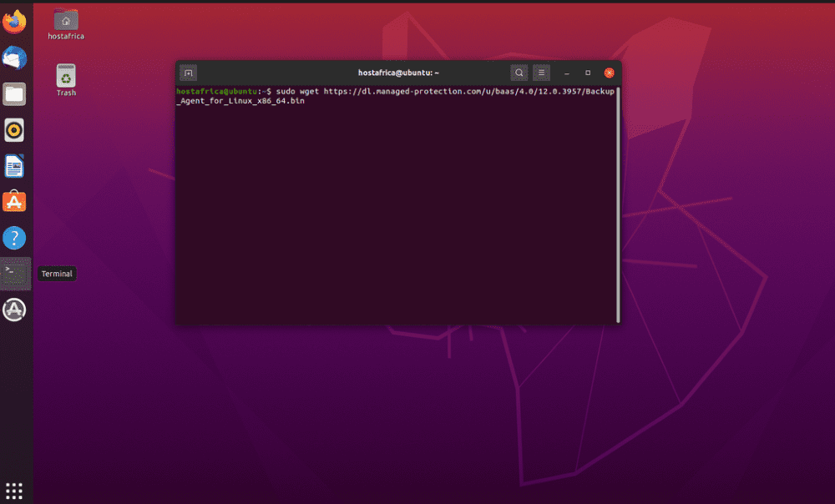835x504 pixels.
Task: Show Applications grid button
Action: (14, 490)
